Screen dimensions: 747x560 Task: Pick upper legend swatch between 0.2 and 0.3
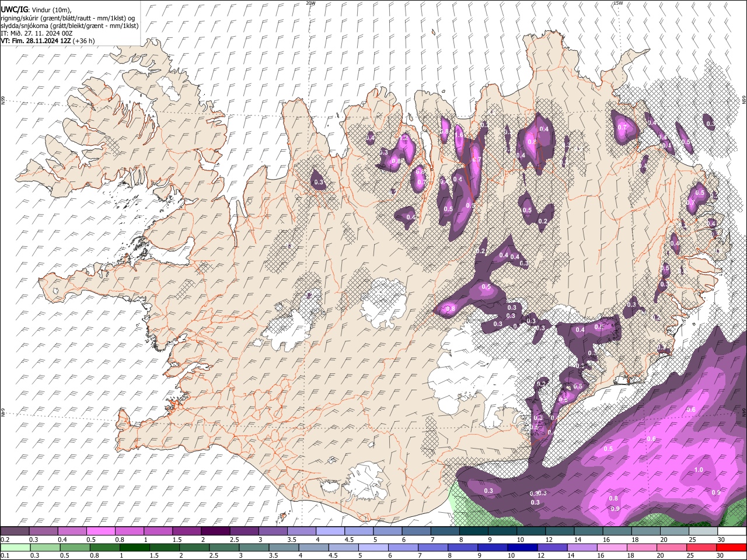15,531
